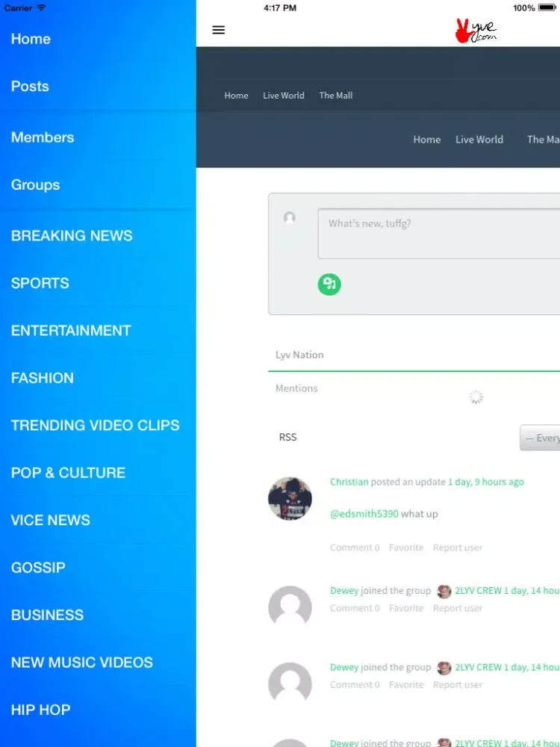The height and width of the screenshot is (747, 560).
Task: Click the RSS feed link
Action: [x=287, y=437]
